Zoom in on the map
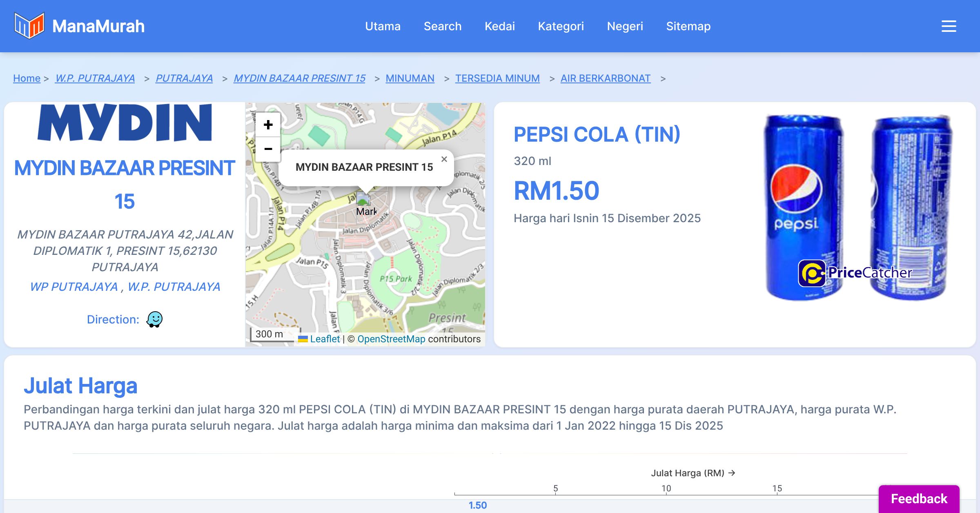Image resolution: width=980 pixels, height=513 pixels. 268,125
